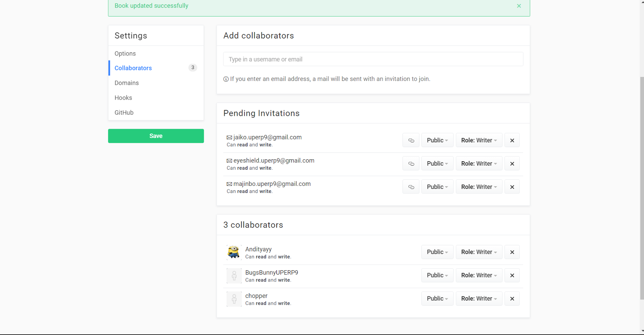Click Andityayy's minion avatar
This screenshot has height=335, width=644.
(234, 253)
